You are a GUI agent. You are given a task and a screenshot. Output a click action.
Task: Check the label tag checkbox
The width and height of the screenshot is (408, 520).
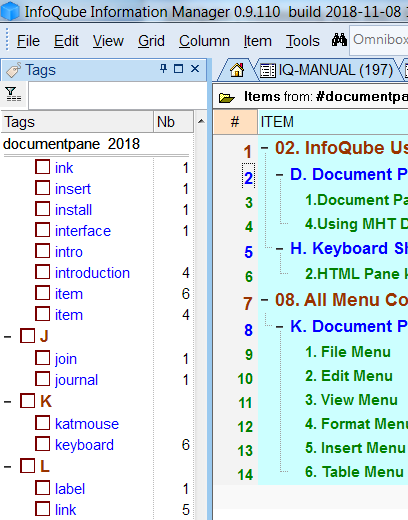tap(42, 488)
